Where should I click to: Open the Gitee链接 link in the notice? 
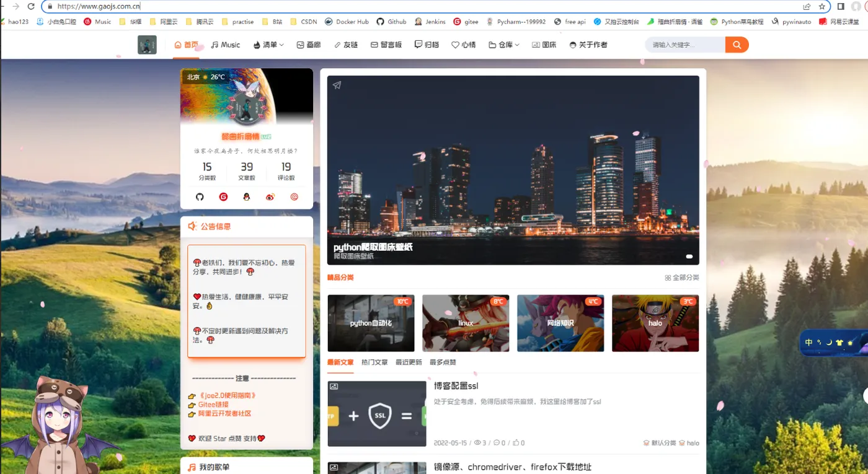[213, 405]
